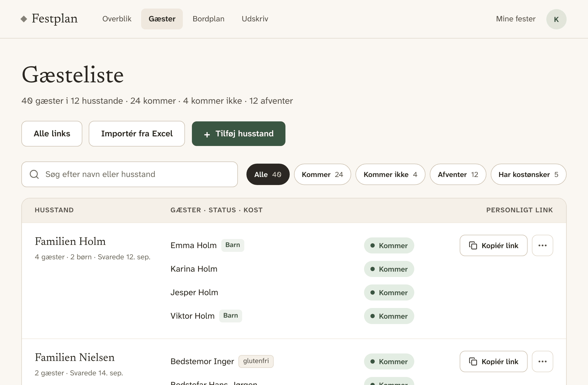Viewport: 588px width, 385px height.
Task: Open more options for Familien Holm
Action: pos(542,245)
